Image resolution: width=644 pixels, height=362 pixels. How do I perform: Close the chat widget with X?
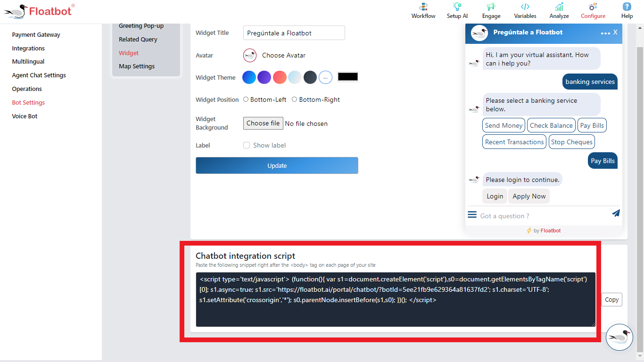point(615,33)
